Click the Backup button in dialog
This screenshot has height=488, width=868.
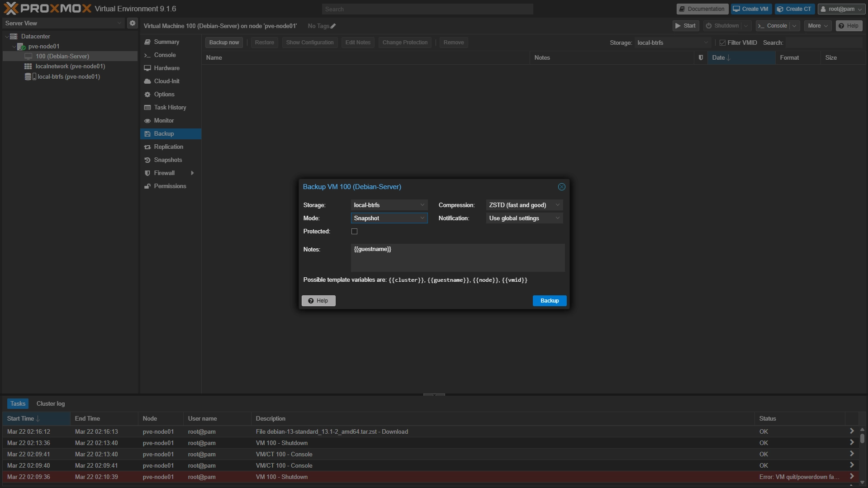click(550, 301)
